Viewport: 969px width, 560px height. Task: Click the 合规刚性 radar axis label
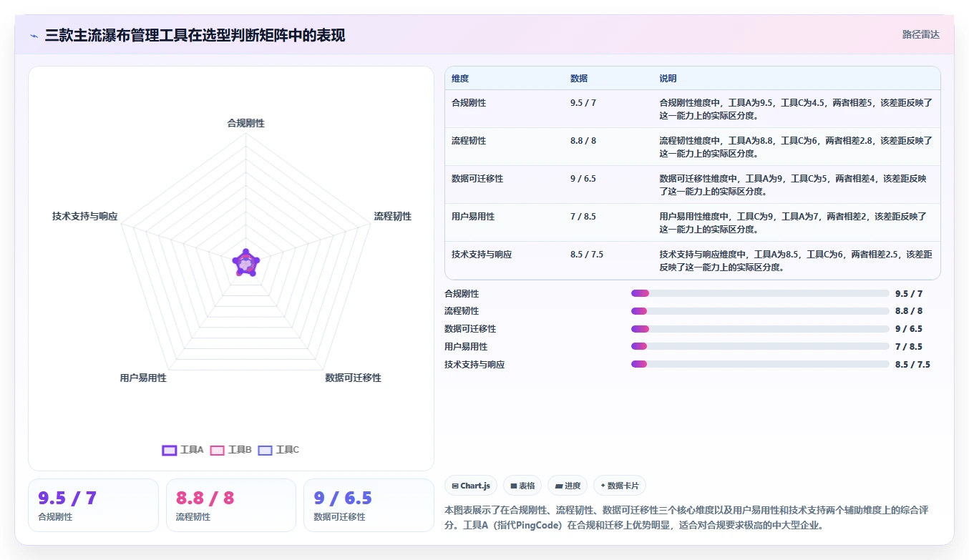pyautogui.click(x=245, y=123)
